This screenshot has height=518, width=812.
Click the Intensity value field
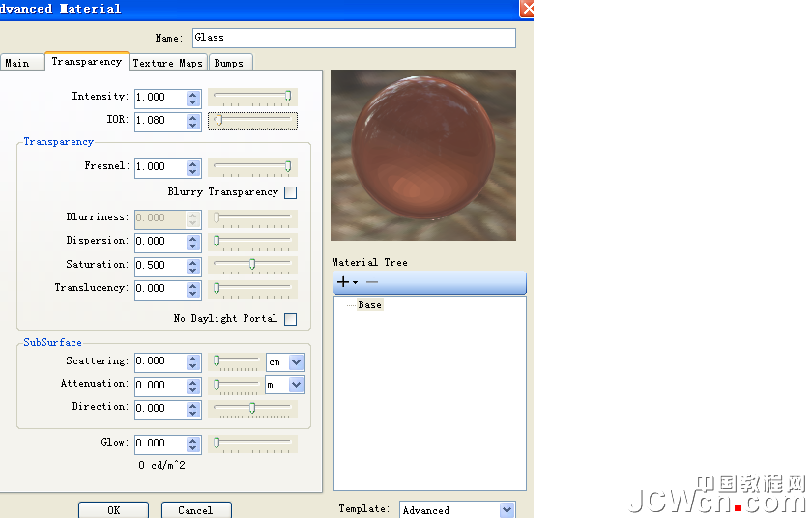pyautogui.click(x=160, y=98)
